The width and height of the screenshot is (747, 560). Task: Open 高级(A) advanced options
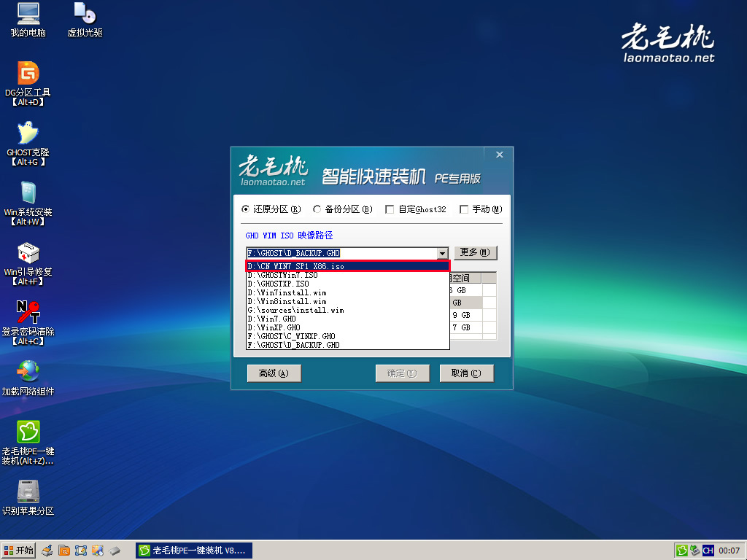(274, 373)
